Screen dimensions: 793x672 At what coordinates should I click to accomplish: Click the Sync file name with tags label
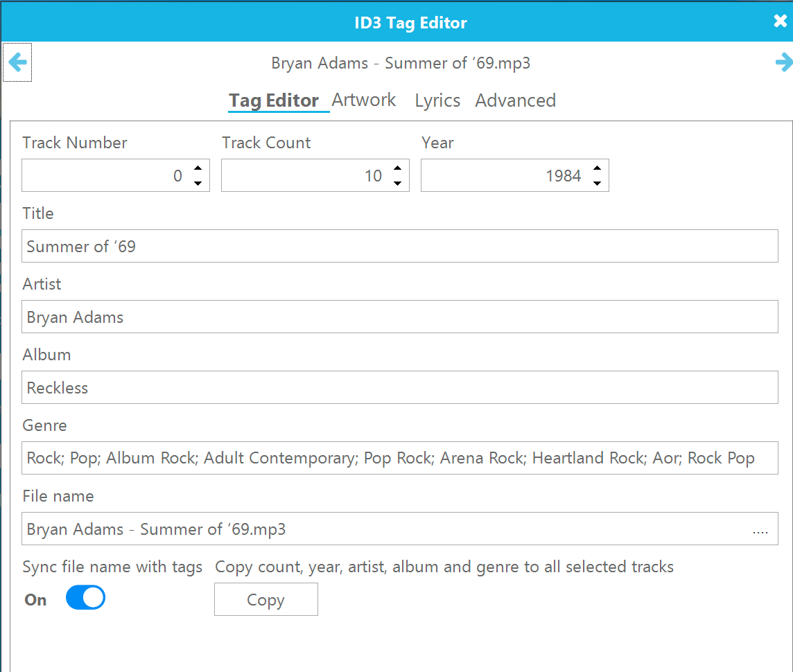(112, 567)
